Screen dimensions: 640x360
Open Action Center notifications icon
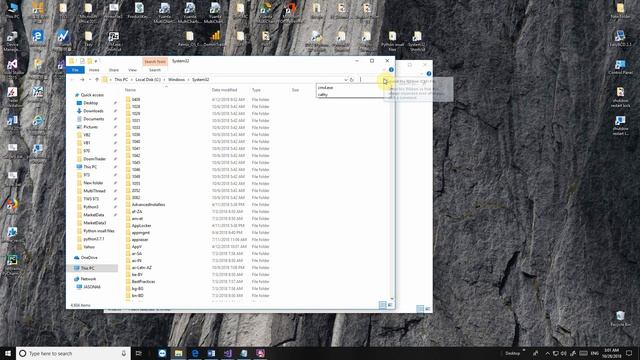pyautogui.click(x=629, y=353)
